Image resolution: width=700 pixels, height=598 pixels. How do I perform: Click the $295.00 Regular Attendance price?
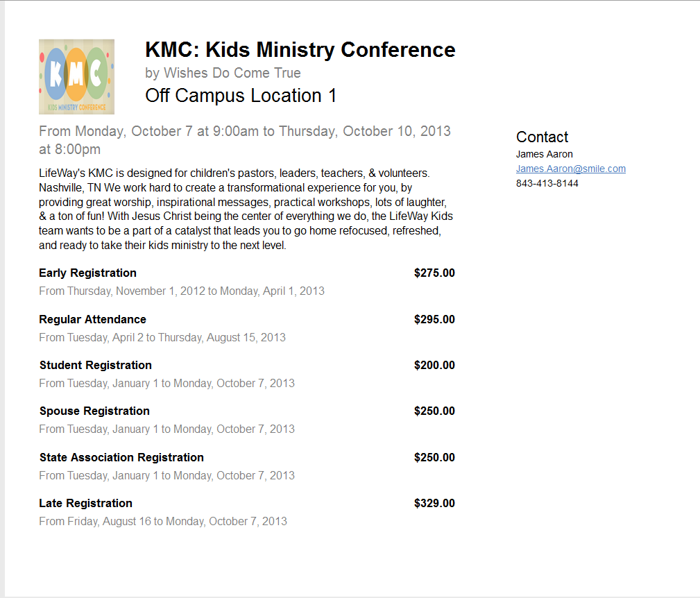click(434, 319)
